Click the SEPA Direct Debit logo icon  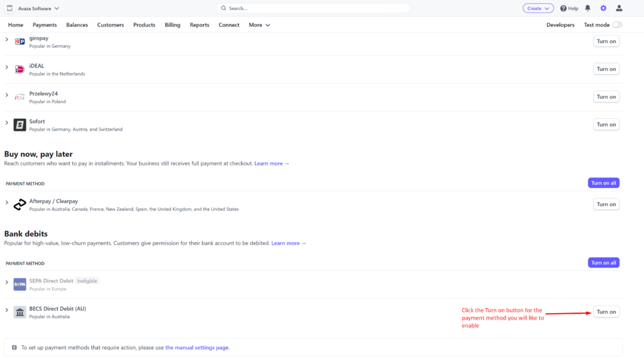tap(19, 284)
